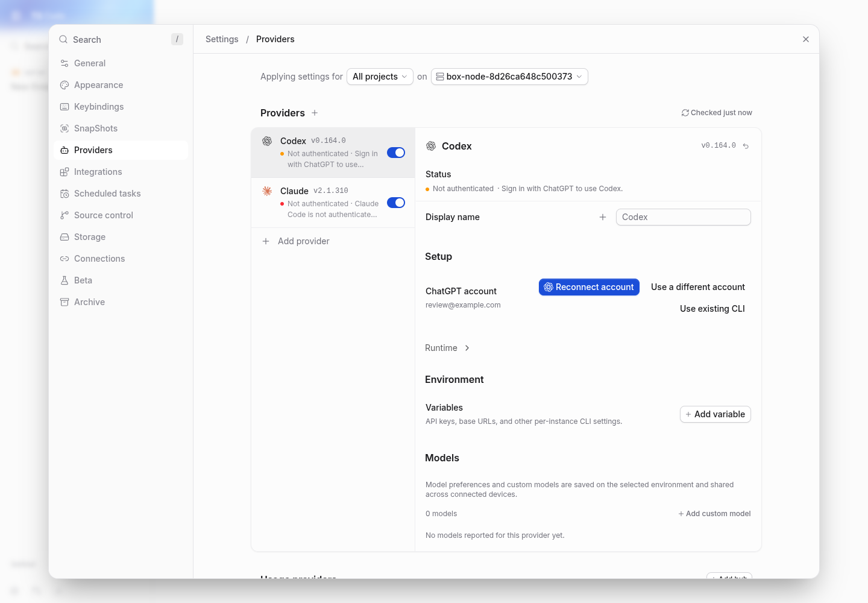Click the Claude starburst icon in provider list
The image size is (868, 603).
point(267,191)
